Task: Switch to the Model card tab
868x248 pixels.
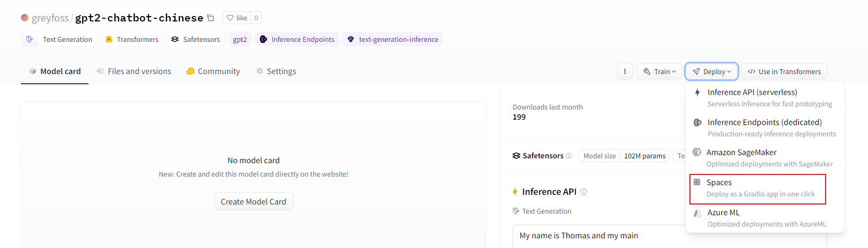Action: pyautogui.click(x=55, y=71)
